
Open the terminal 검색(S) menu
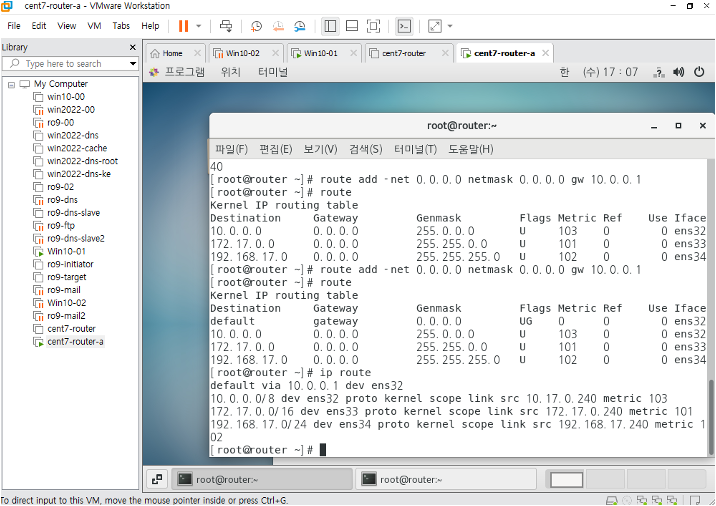pos(366,149)
